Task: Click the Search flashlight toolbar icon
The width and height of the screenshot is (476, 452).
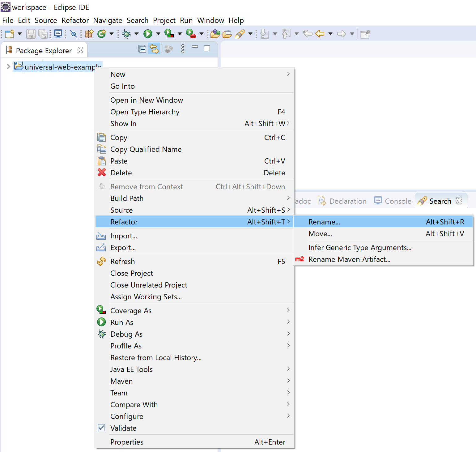Action: click(240, 34)
